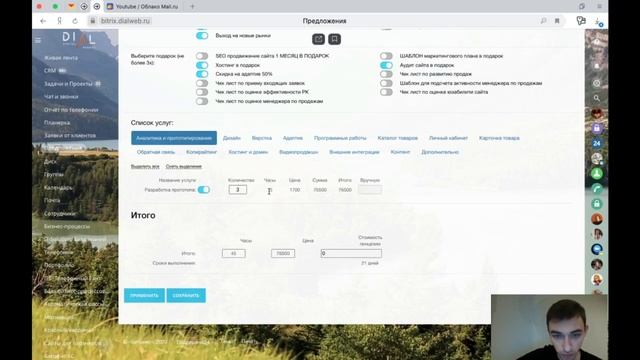640x360 pixels.
Task: Click the 'Цена' total field in Итого
Action: click(x=283, y=253)
